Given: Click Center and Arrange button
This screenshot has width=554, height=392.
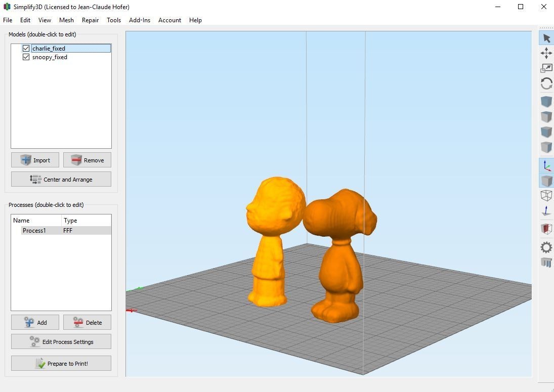Looking at the screenshot, I should (x=61, y=179).
